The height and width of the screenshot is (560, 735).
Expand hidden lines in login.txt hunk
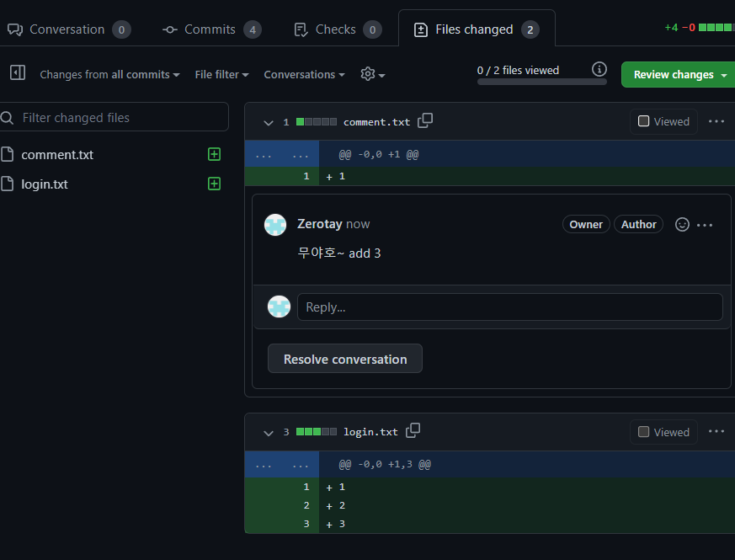pos(282,465)
